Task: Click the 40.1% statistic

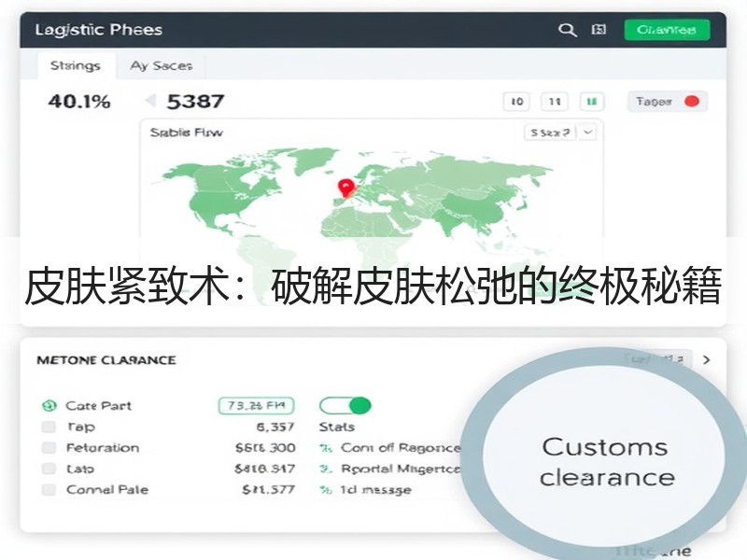Action: (79, 102)
